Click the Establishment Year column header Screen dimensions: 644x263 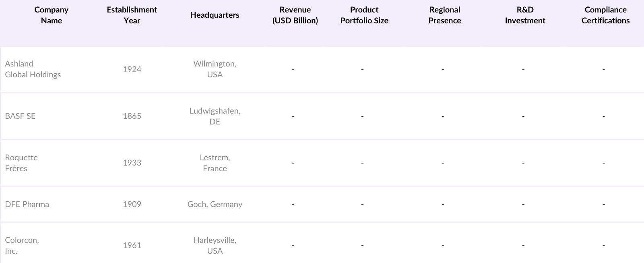tap(132, 15)
